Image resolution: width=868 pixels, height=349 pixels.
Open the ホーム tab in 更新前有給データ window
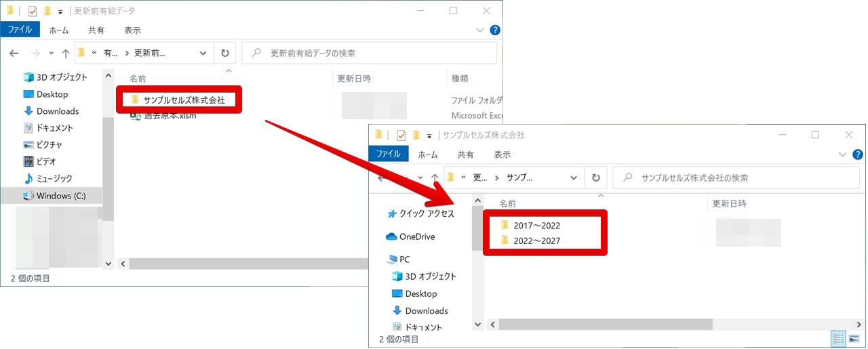point(59,30)
